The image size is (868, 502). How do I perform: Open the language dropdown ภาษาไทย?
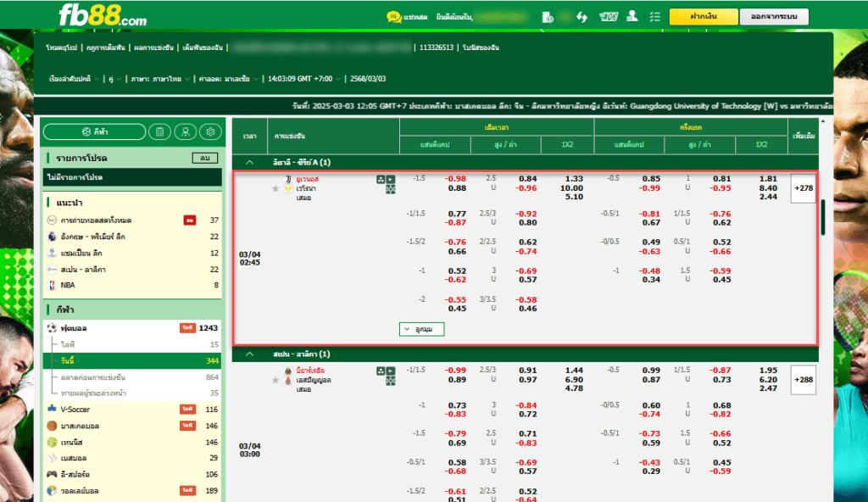click(160, 79)
